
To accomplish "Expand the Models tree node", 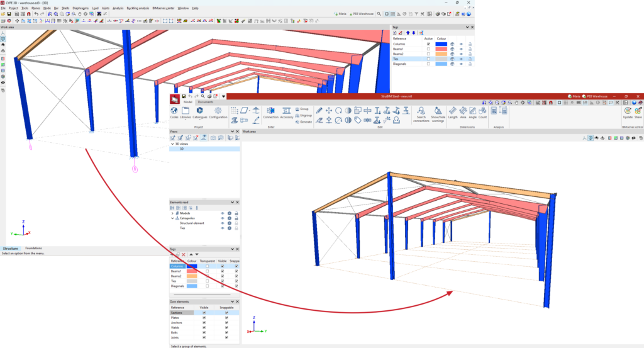I will [172, 213].
